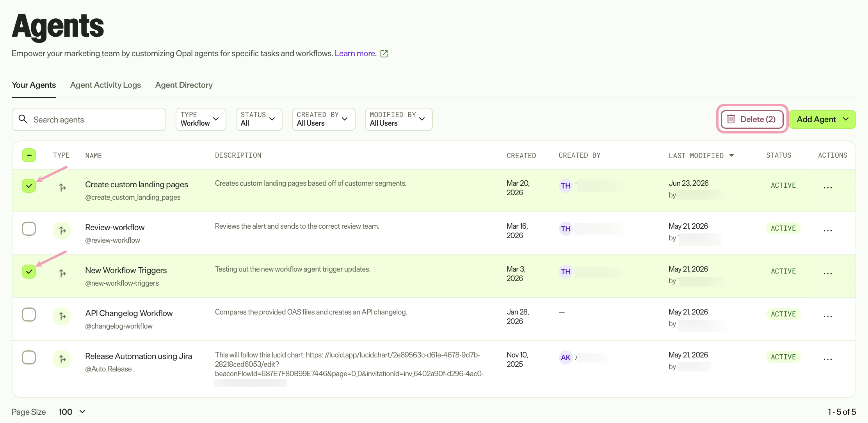Click the external link icon beside Learn more

pyautogui.click(x=384, y=54)
